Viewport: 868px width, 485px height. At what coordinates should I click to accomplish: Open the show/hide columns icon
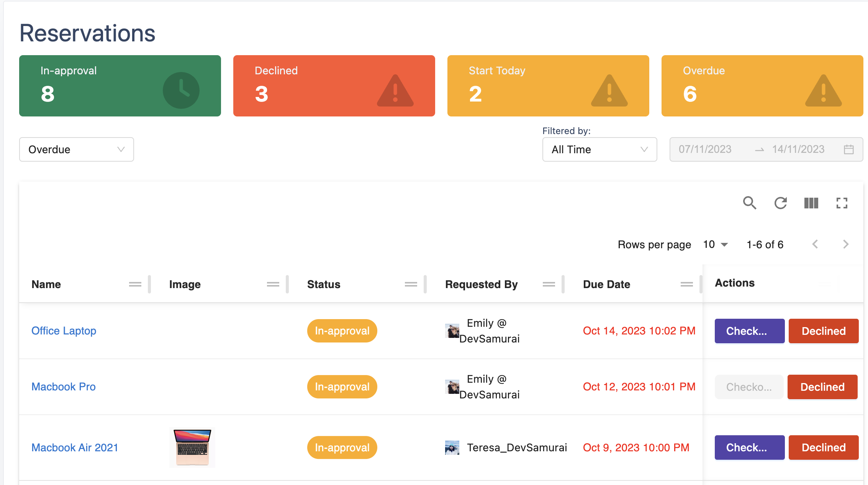tap(811, 203)
